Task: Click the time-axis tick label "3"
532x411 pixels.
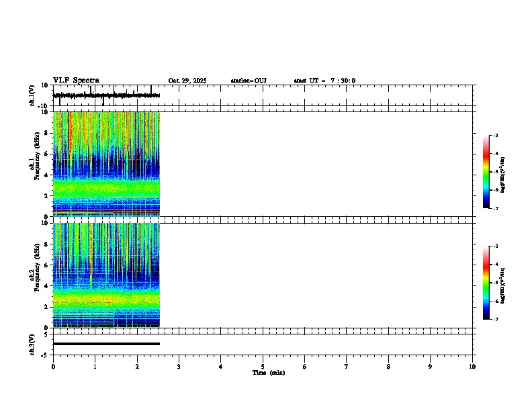Action: pos(179,367)
